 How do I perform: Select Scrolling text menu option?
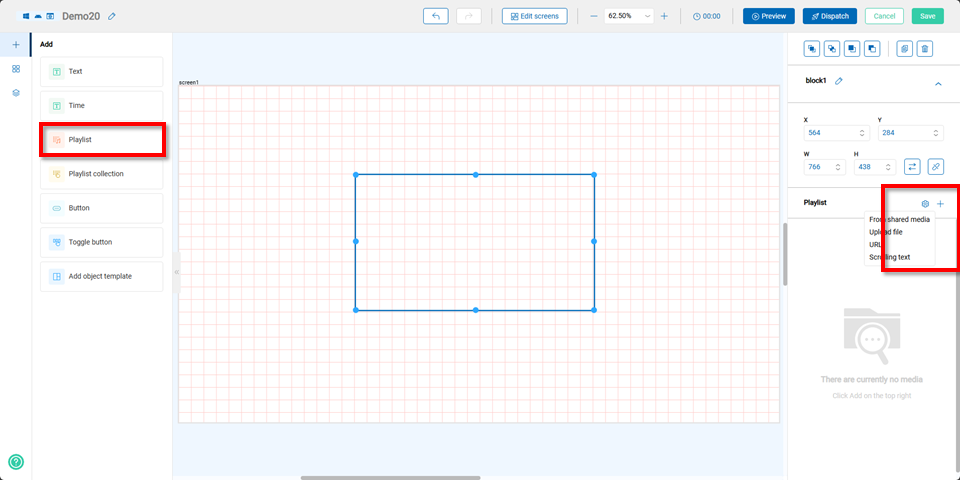[x=890, y=257]
